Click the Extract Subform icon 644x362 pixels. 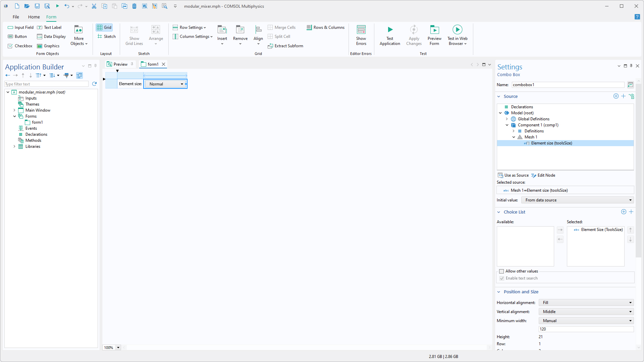(x=270, y=46)
